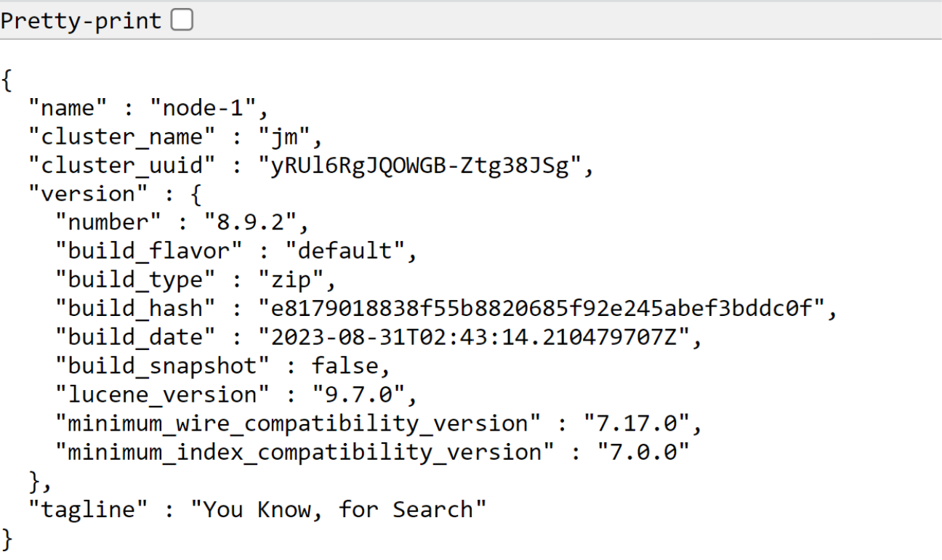Click the "You Know, for Search" tagline
The height and width of the screenshot is (560, 942).
pos(338,509)
